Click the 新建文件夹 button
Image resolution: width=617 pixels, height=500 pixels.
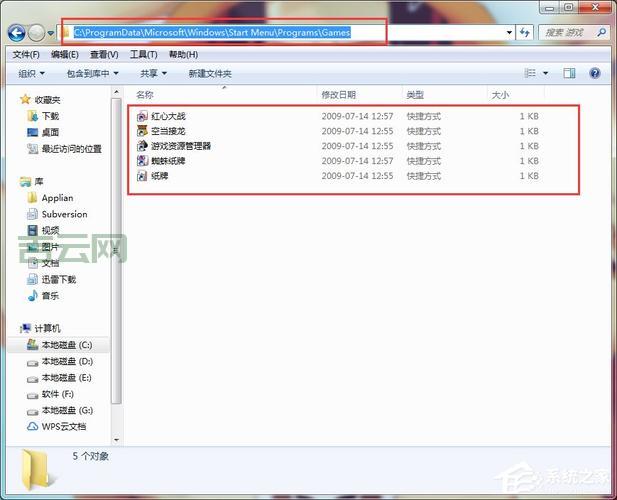tap(210, 73)
